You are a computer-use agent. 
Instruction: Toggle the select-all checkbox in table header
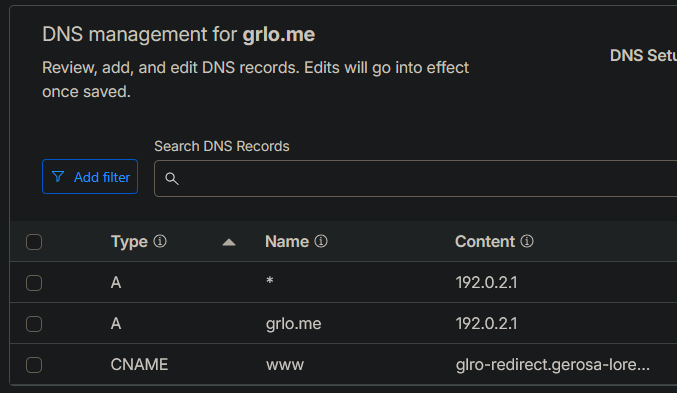(34, 242)
